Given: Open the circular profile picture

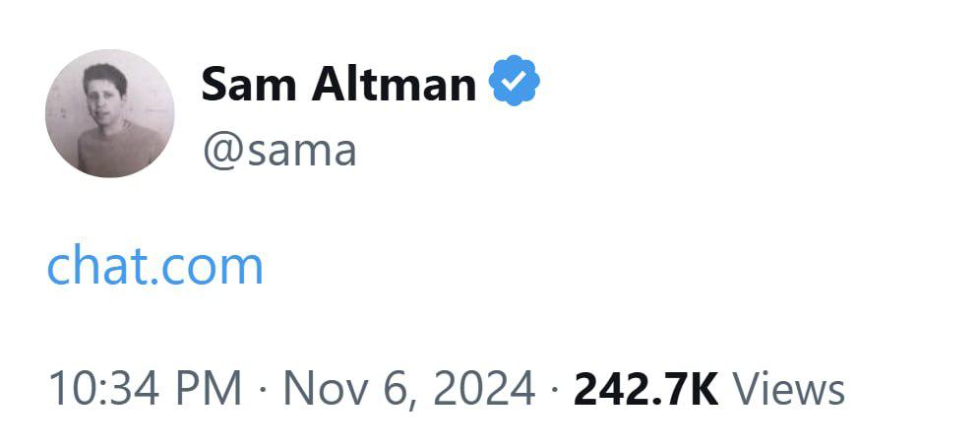Looking at the screenshot, I should click(x=109, y=113).
